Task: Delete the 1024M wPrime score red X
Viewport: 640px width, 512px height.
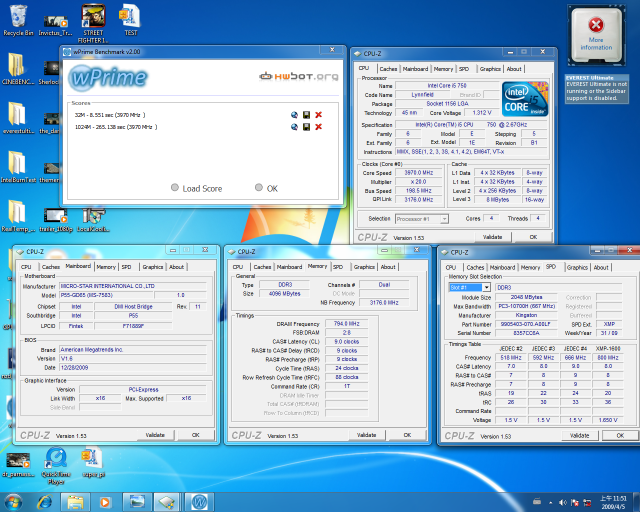Action: [x=318, y=127]
